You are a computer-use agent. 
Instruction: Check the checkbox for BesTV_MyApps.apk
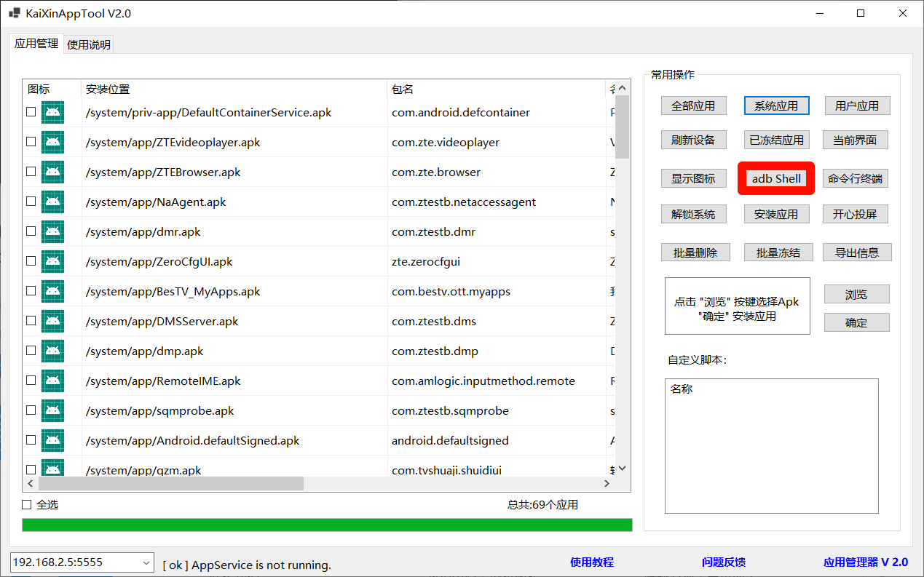[30, 291]
